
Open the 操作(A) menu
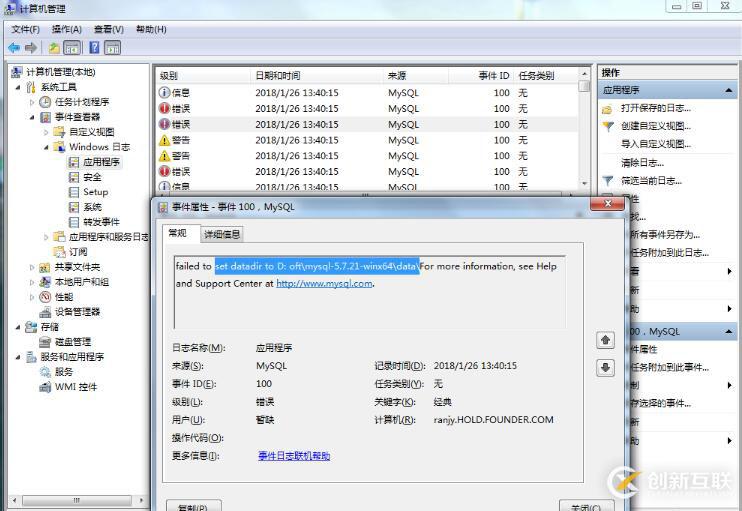click(67, 29)
